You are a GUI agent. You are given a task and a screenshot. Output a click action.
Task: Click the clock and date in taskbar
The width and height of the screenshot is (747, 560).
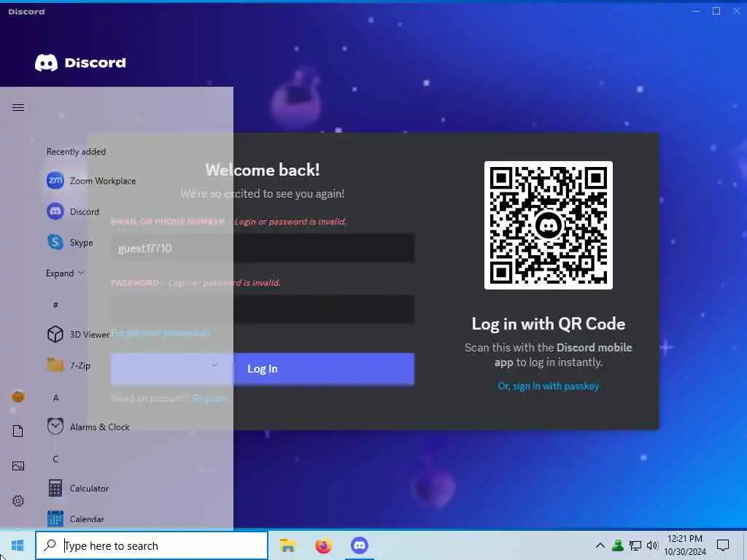pos(684,545)
